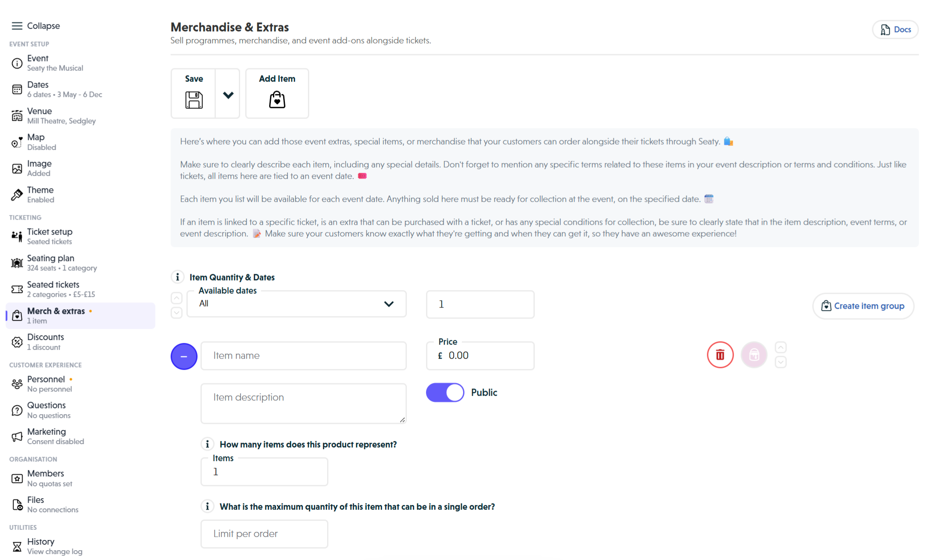The height and width of the screenshot is (560, 940).
Task: Click the pink paint bucket icon beside delete
Action: coord(754,354)
